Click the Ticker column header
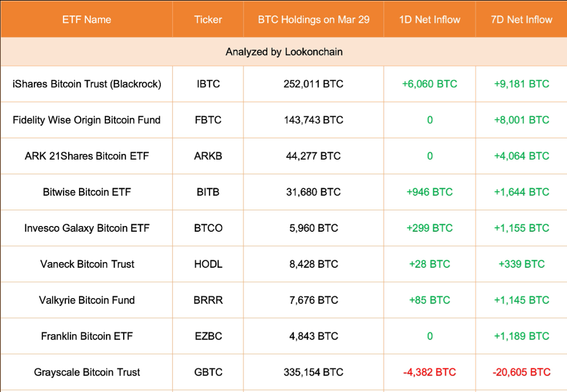Screen dimensions: 567x392 208,19
